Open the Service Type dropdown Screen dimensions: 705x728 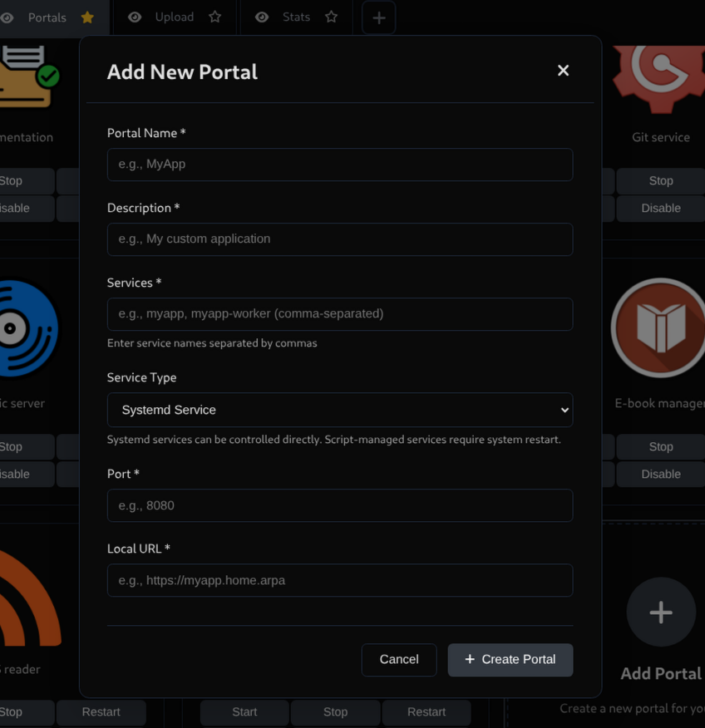point(340,410)
